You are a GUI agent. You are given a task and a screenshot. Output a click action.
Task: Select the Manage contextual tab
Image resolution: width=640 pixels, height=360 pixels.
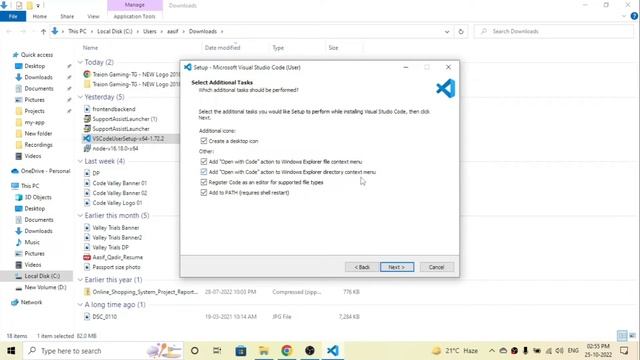(135, 5)
